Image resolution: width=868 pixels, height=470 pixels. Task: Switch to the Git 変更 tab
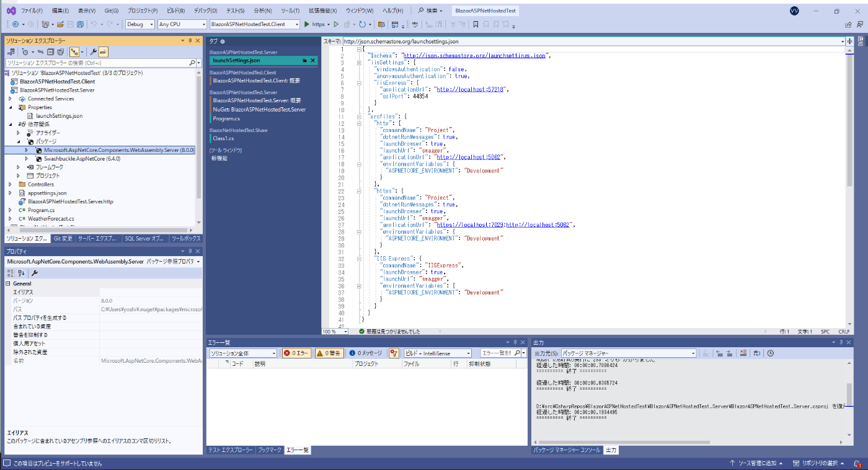pos(63,238)
